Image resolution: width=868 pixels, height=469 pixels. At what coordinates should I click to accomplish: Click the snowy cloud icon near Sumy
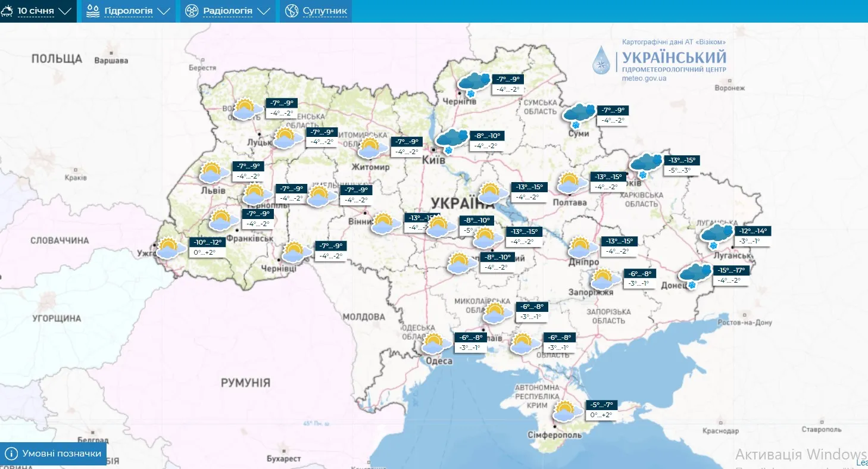579,114
